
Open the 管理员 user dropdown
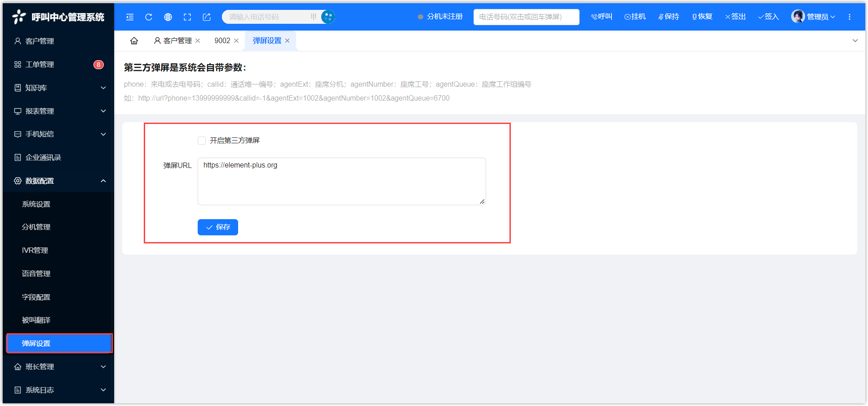814,17
